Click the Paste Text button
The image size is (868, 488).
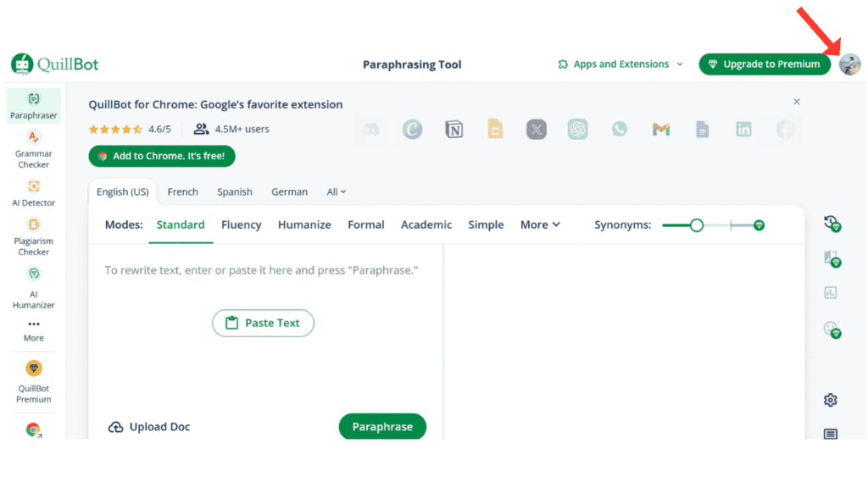pos(263,324)
